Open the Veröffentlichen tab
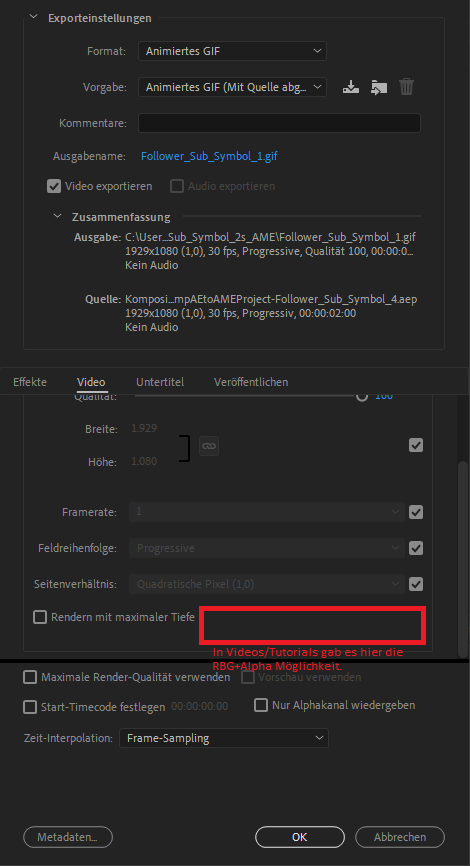This screenshot has height=866, width=470. pos(251,382)
